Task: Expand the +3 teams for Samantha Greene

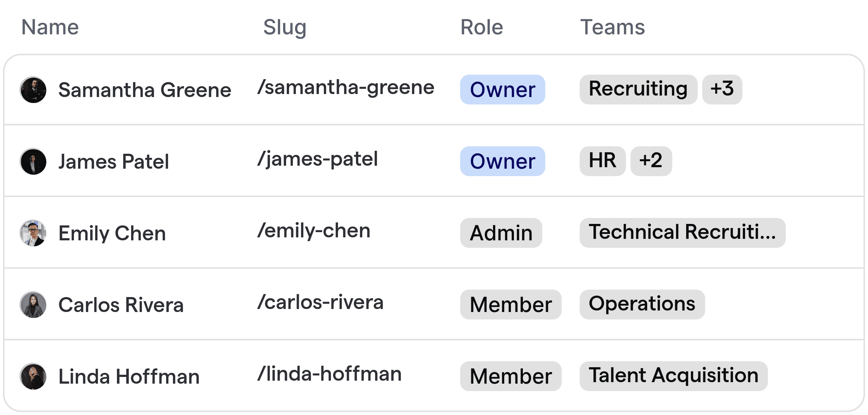Action: point(722,89)
